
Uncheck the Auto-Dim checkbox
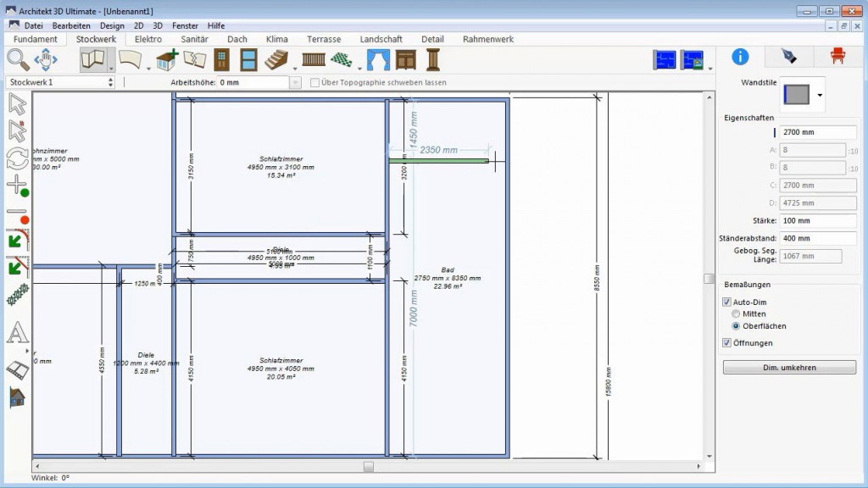(726, 302)
